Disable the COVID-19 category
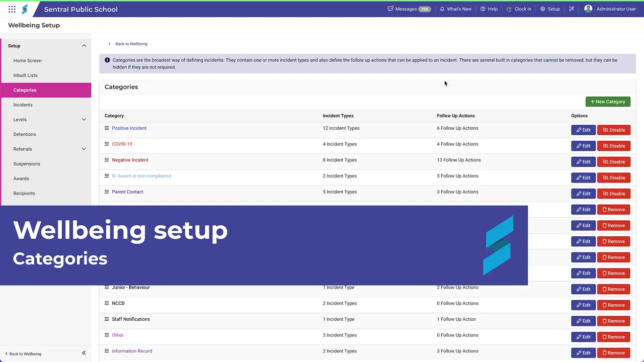Image resolution: width=644 pixels, height=362 pixels. tap(614, 146)
